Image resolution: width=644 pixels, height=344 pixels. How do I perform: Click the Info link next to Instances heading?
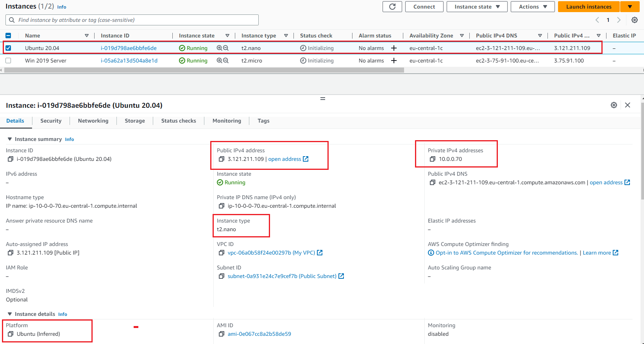(x=62, y=7)
